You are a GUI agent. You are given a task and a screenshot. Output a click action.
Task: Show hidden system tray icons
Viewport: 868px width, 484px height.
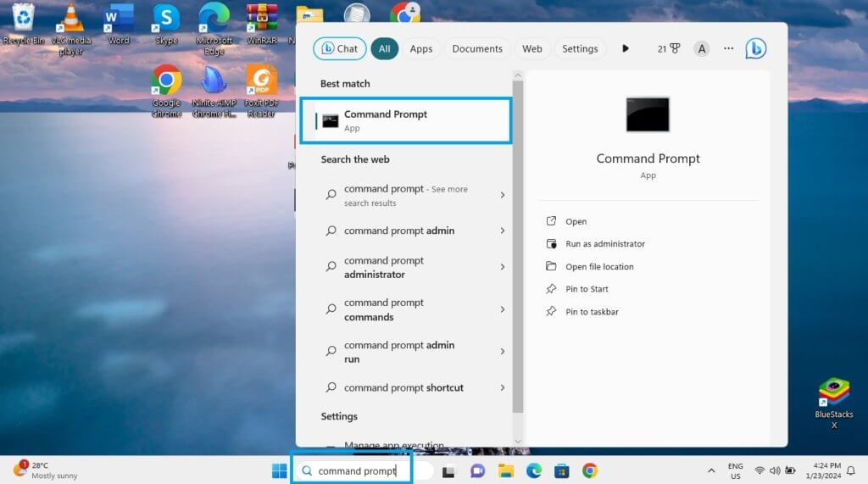[x=711, y=471]
